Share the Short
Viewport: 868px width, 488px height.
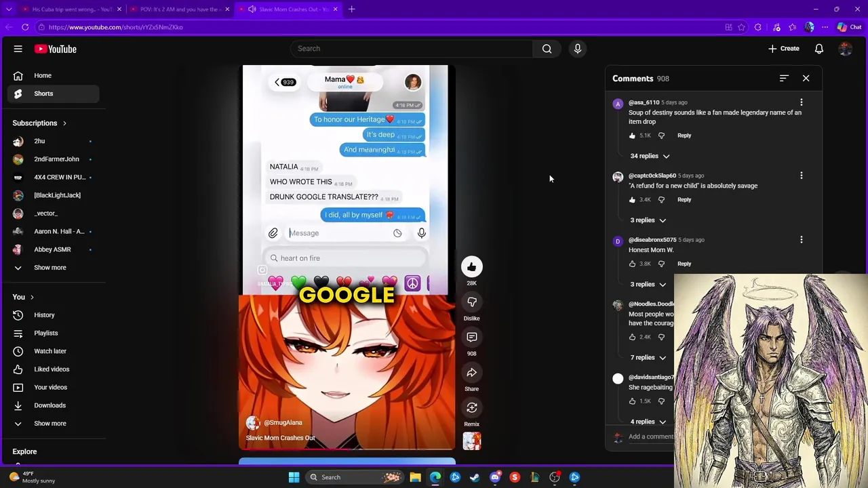[x=472, y=373]
